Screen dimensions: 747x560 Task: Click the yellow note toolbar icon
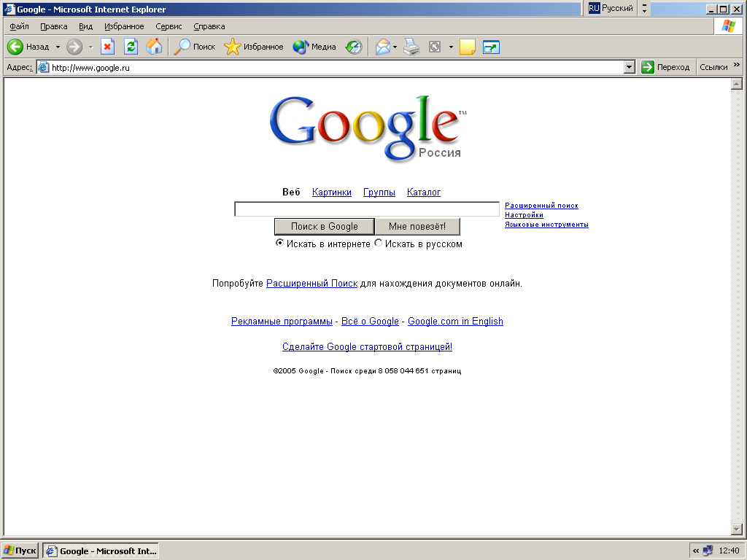(x=468, y=47)
